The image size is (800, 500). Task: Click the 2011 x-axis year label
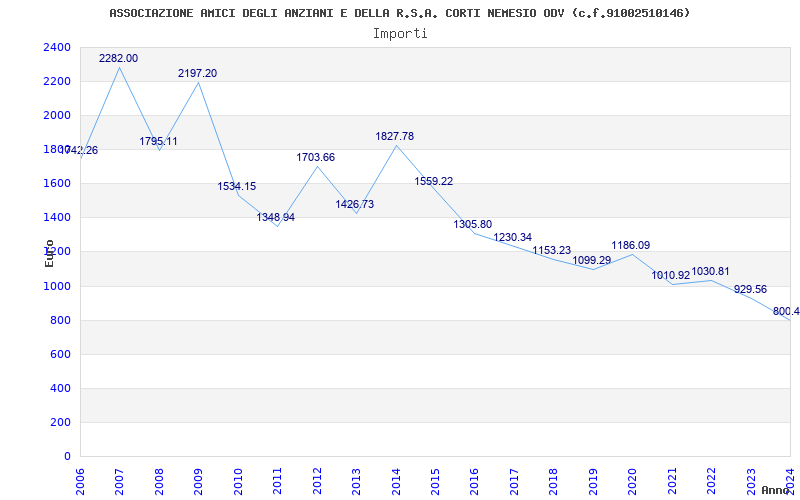278,482
